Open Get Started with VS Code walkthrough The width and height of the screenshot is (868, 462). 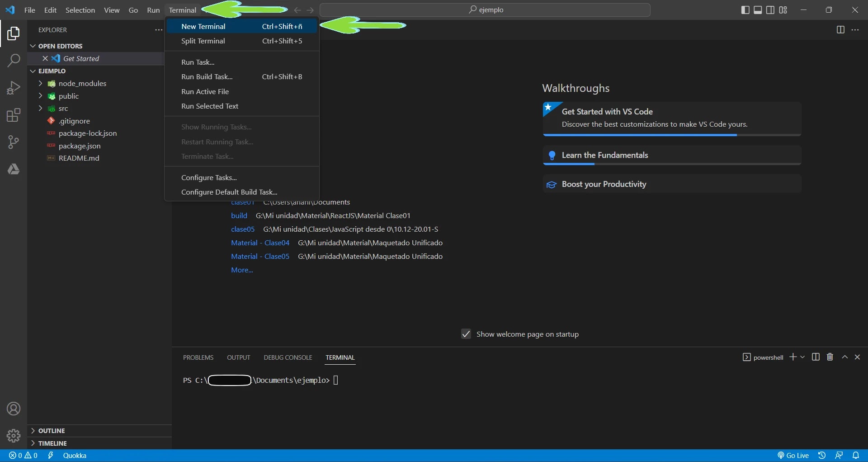click(672, 119)
